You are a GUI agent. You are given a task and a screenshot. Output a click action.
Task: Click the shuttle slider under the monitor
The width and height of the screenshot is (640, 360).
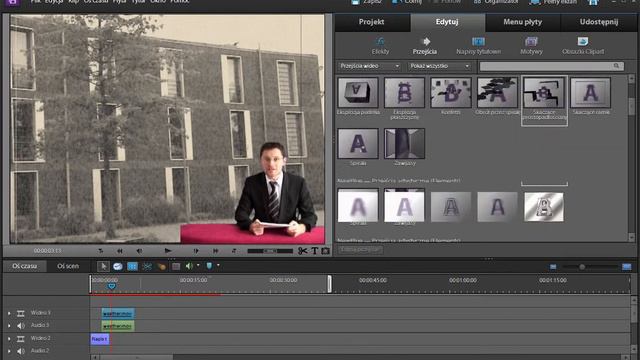tap(270, 251)
